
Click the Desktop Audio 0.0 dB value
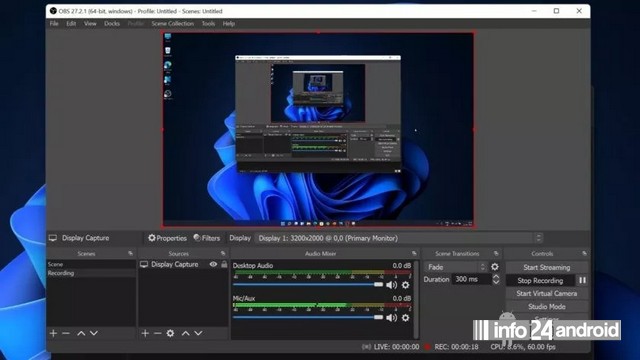402,266
